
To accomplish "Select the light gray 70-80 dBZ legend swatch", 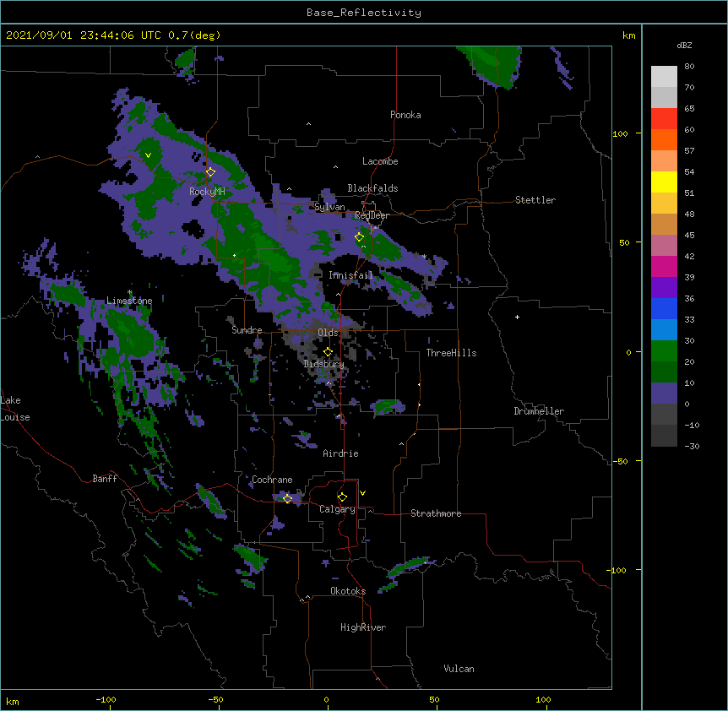I will point(664,77).
